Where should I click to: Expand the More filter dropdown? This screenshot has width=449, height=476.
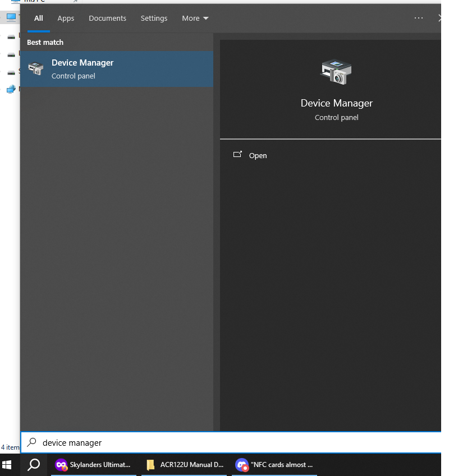tap(195, 18)
